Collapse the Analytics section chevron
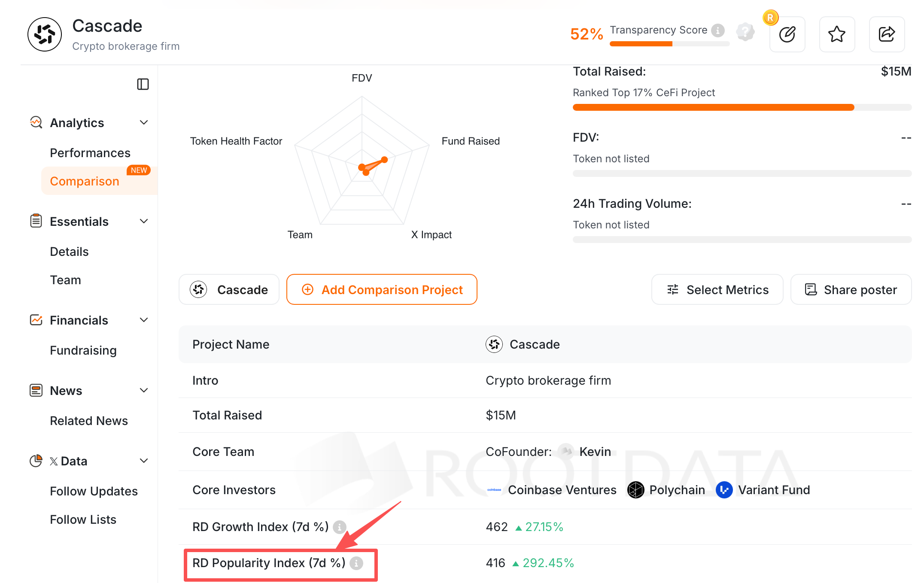 coord(144,123)
